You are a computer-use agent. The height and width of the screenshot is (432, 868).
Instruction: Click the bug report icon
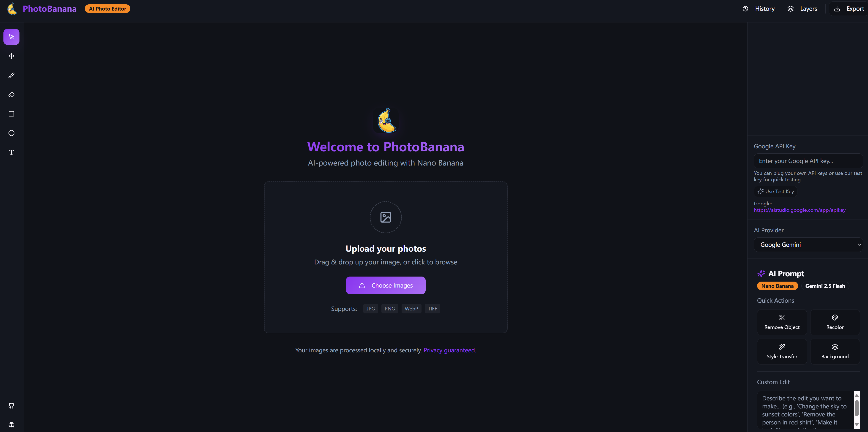point(11,425)
